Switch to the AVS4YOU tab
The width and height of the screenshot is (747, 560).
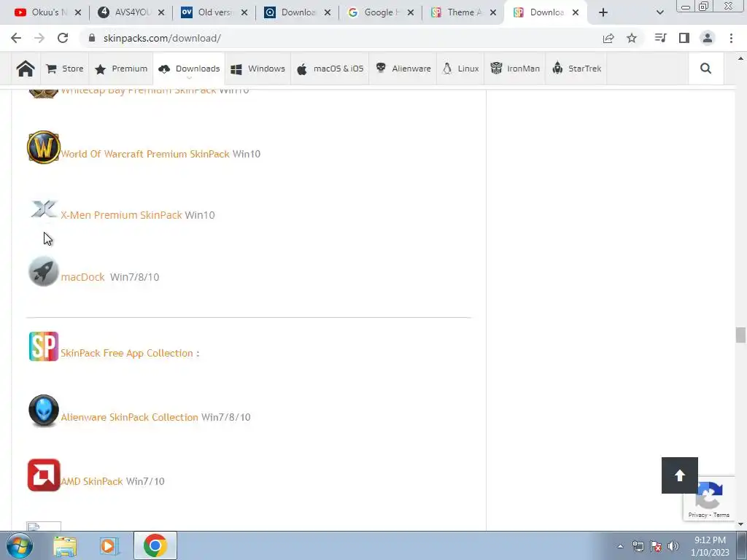point(123,12)
